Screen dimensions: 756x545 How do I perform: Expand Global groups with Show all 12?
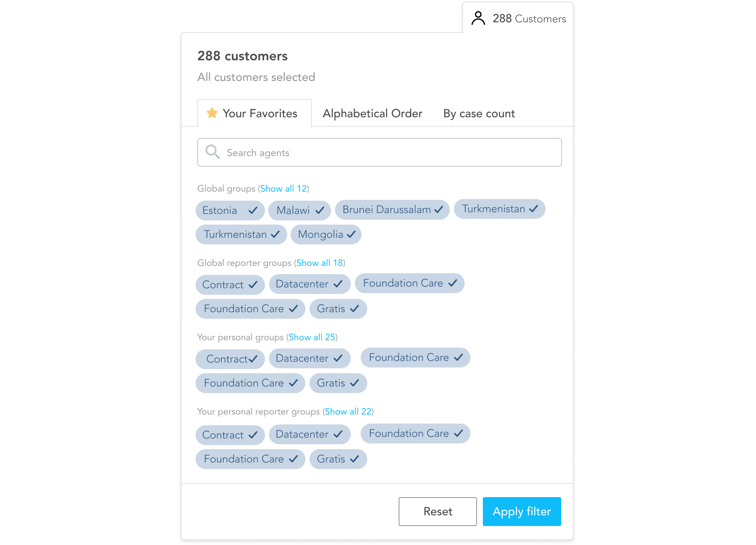click(283, 189)
